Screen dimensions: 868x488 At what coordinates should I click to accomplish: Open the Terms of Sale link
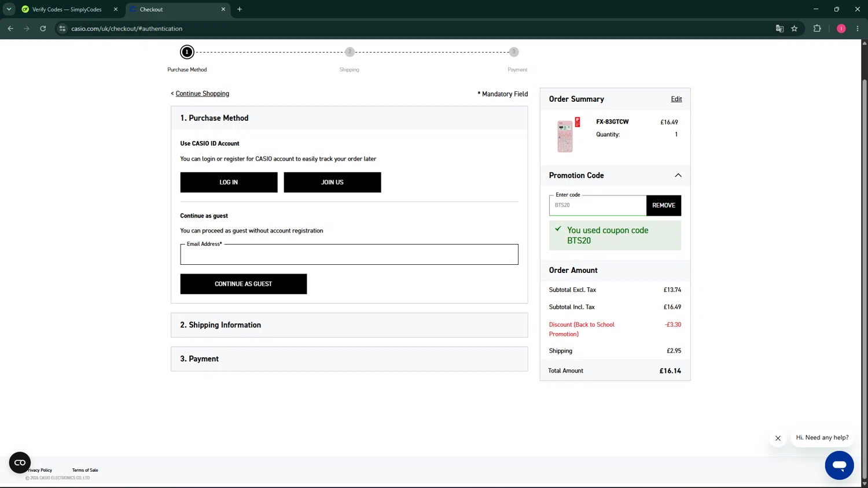pyautogui.click(x=85, y=470)
